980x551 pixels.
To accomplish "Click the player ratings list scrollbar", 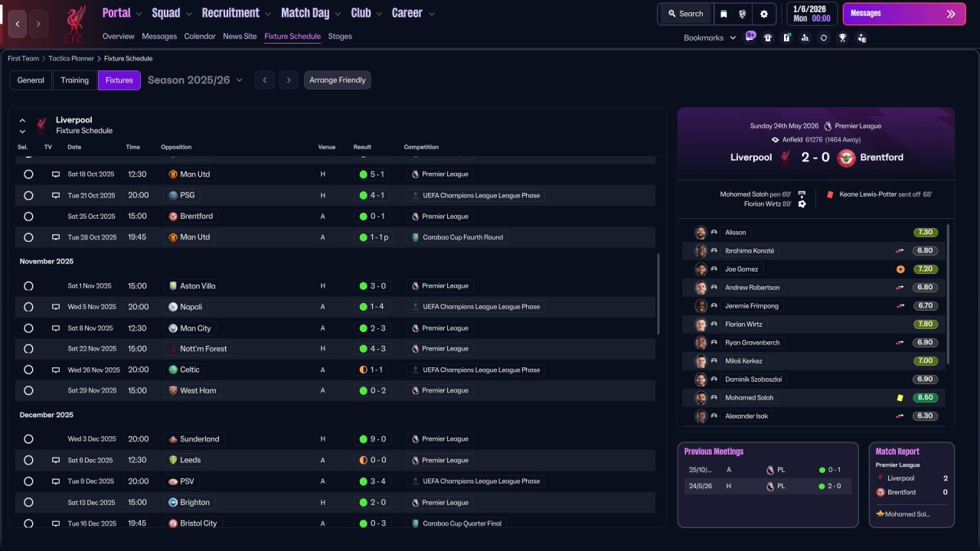I will coord(949,294).
